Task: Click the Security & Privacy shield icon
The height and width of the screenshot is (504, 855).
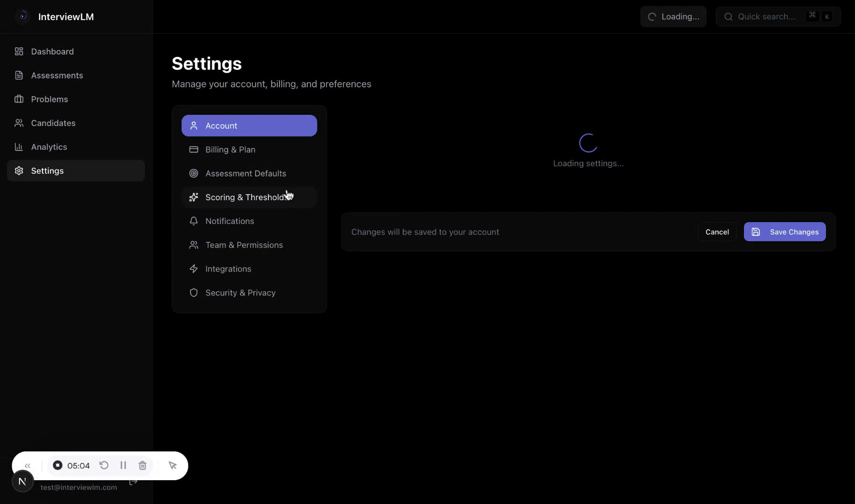Action: tap(194, 293)
